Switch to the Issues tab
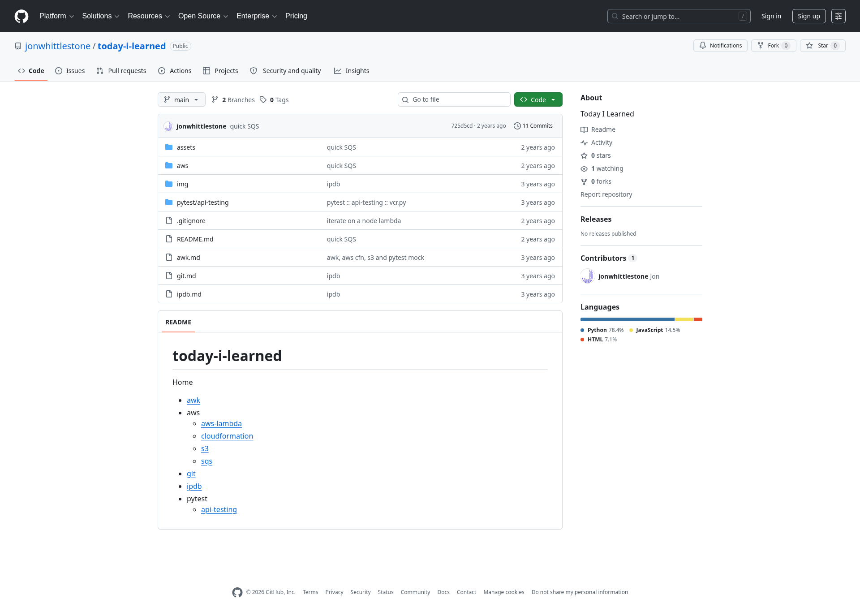 click(x=70, y=71)
